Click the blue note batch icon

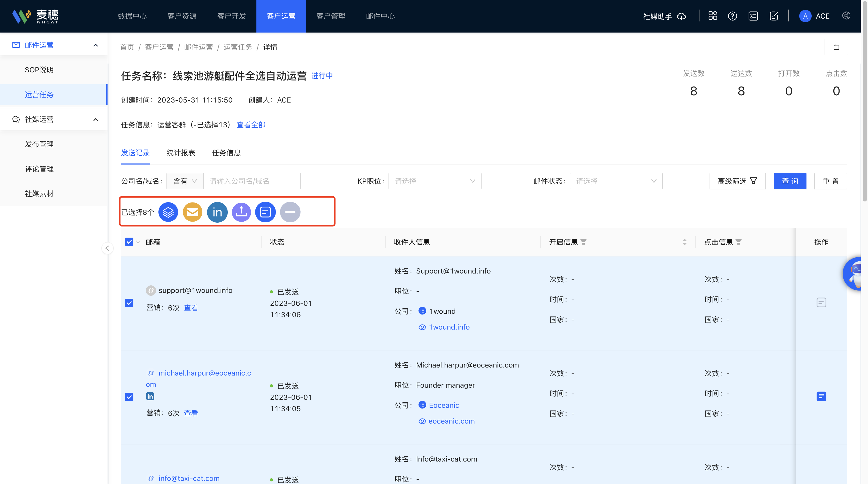point(265,212)
